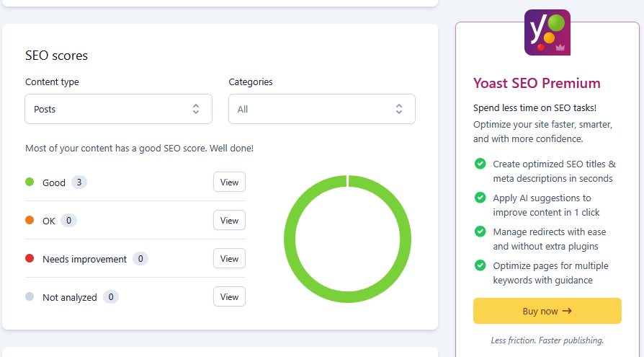Click 'Less friction. Faster publishing.' tagline
Image resolution: width=644 pixels, height=357 pixels.
point(547,340)
